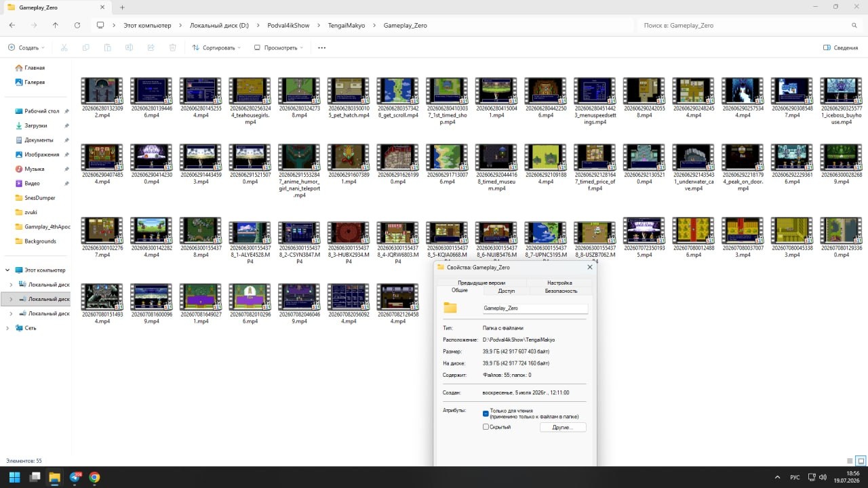Screen dimensions: 868x488
Task: Switch to the Безопасность tab
Action: (x=561, y=291)
